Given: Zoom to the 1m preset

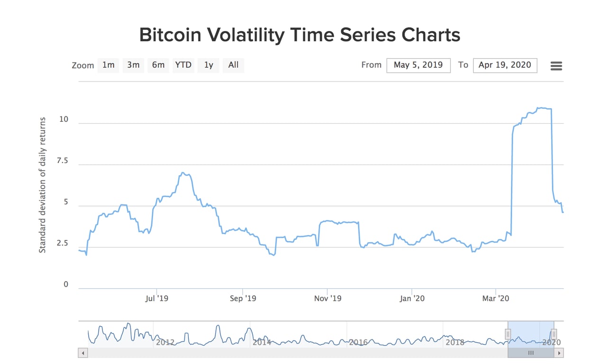Looking at the screenshot, I should click(x=108, y=65).
